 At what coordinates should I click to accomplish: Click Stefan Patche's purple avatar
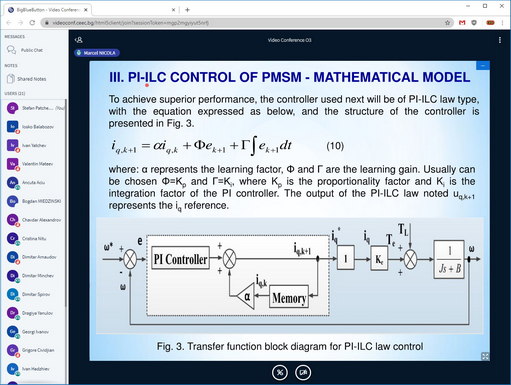tap(12, 108)
